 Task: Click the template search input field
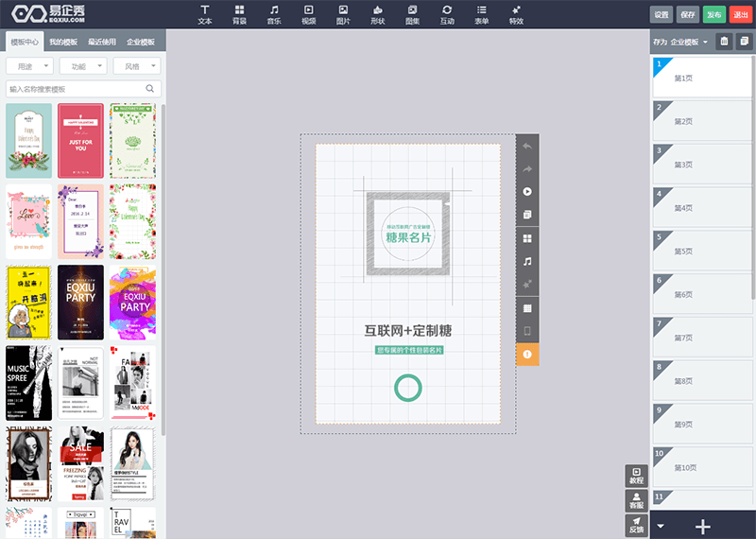click(x=83, y=89)
